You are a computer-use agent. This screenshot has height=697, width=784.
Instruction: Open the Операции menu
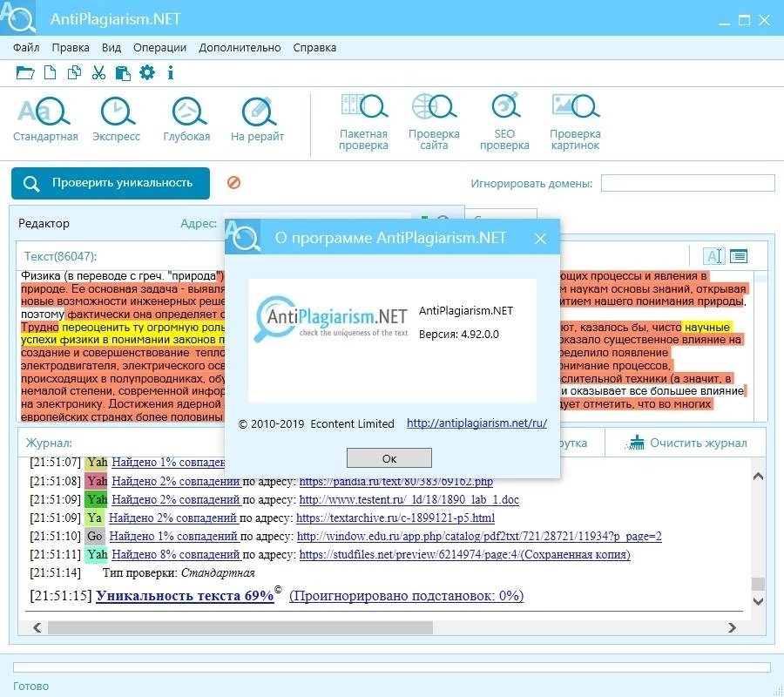(159, 48)
